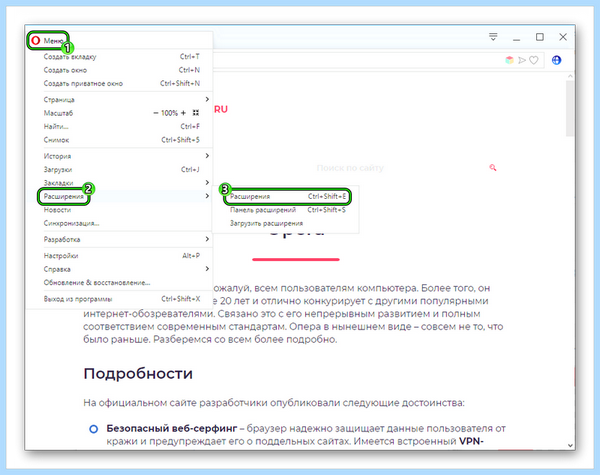Click the pink RU site logo text

221,109
